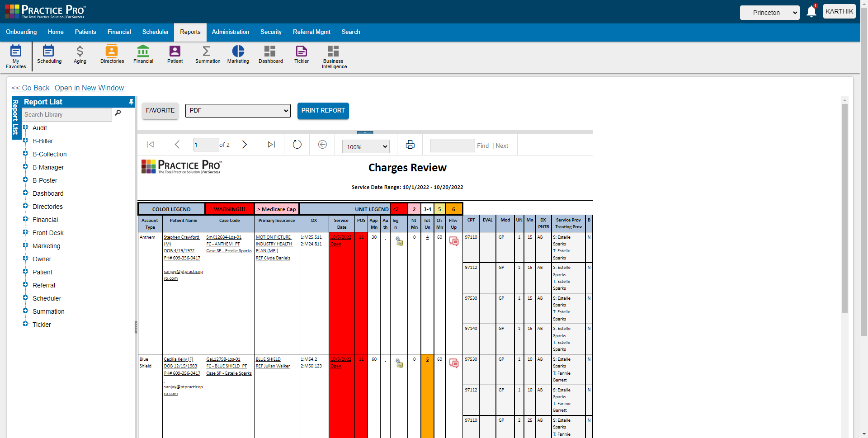Select the Directories reports icon
Image resolution: width=868 pixels, height=438 pixels.
click(x=112, y=54)
